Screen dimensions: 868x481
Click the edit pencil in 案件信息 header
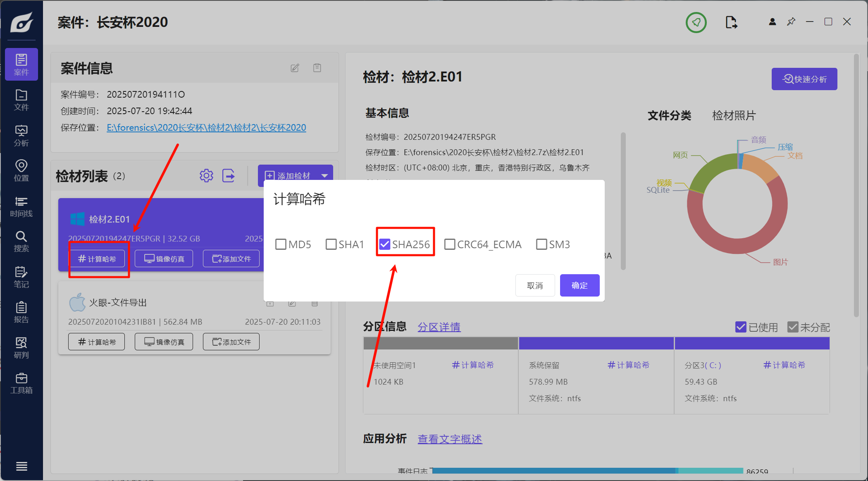click(x=295, y=68)
